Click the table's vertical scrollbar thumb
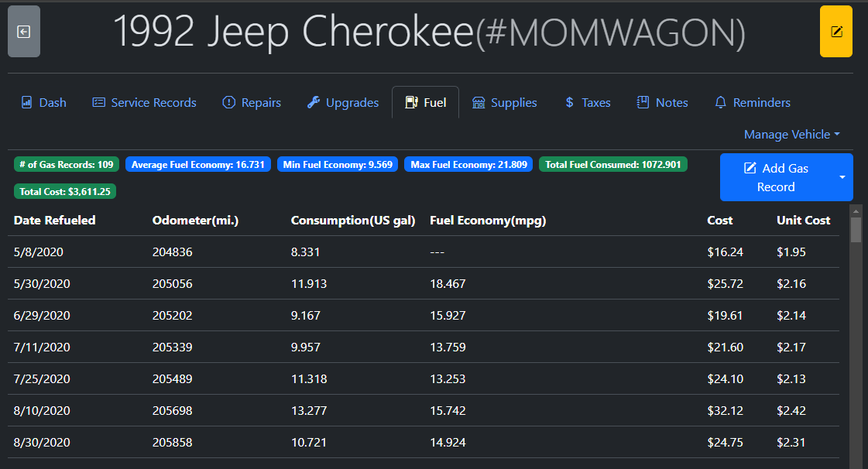Screen dimensions: 868x469 point(856,230)
